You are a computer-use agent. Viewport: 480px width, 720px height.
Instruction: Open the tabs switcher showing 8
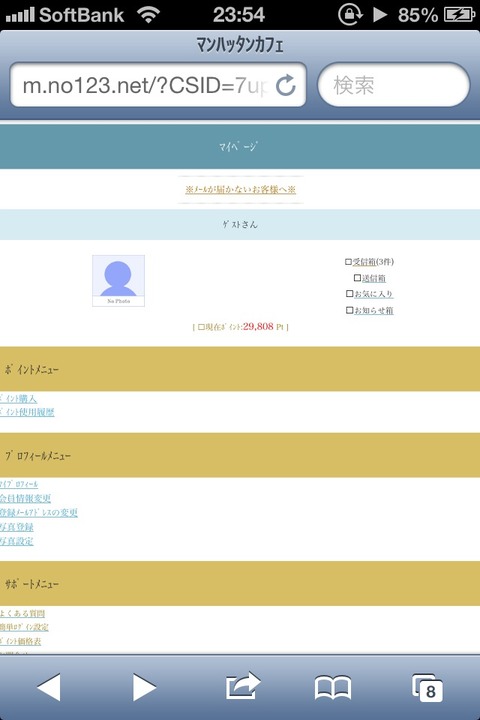428,687
